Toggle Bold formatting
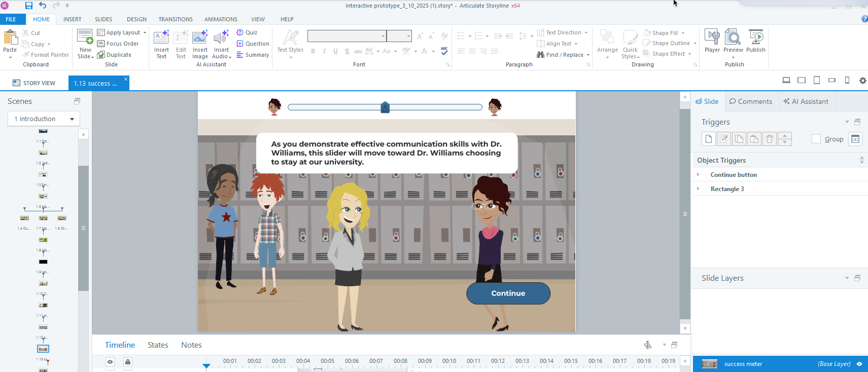868x372 pixels. pos(313,51)
